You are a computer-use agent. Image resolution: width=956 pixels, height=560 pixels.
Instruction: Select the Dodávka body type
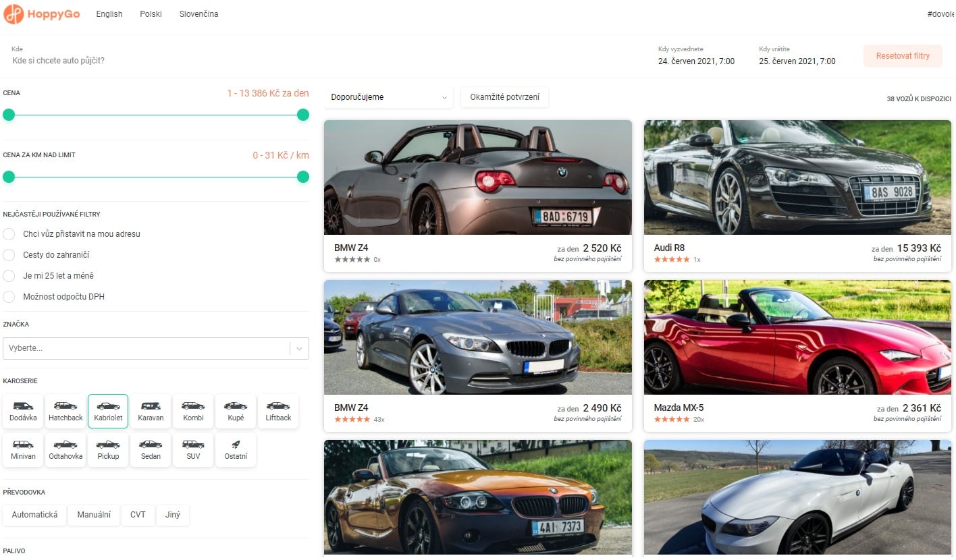23,411
